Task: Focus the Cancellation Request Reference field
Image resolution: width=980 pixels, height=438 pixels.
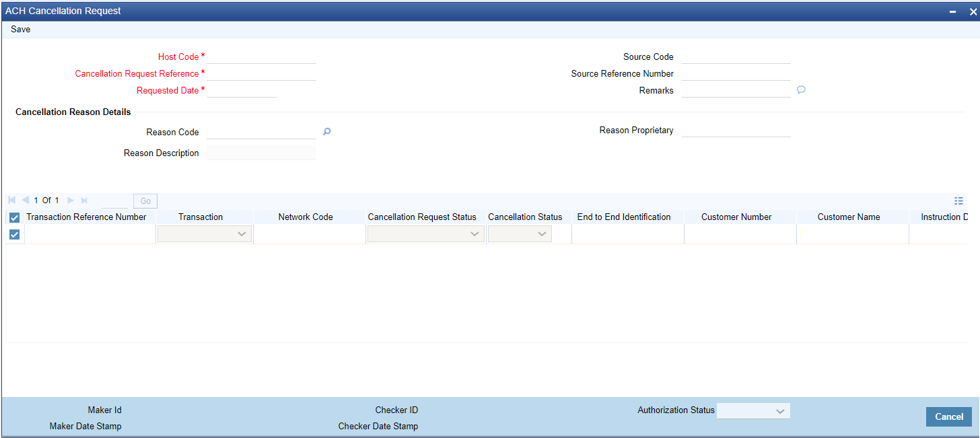Action: pyautogui.click(x=261, y=73)
